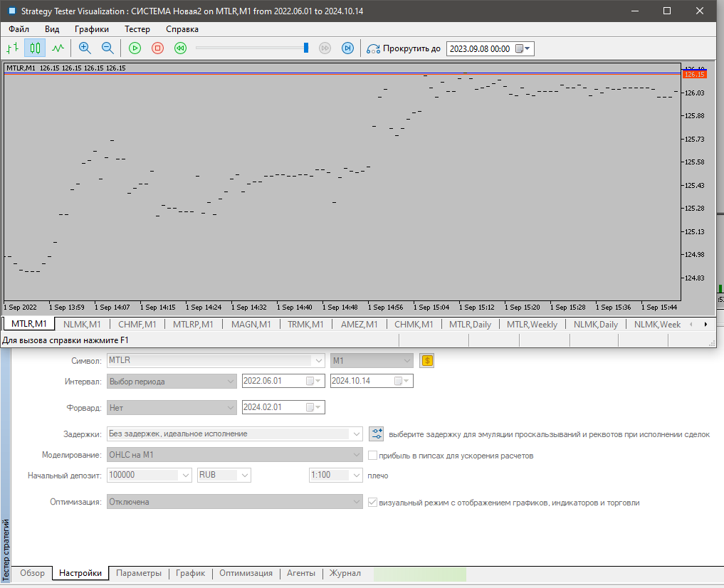Toggle the 'визуальный режим' checkbox
724x588 pixels.
point(372,503)
